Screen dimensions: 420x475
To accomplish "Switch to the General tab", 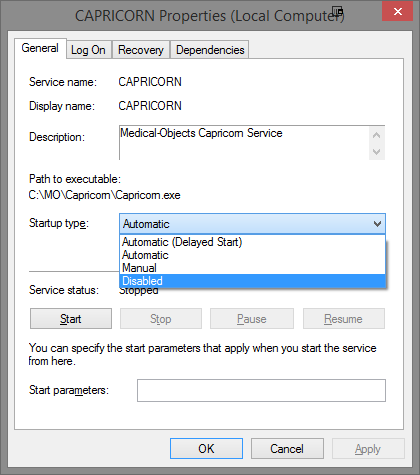I will [x=40, y=48].
